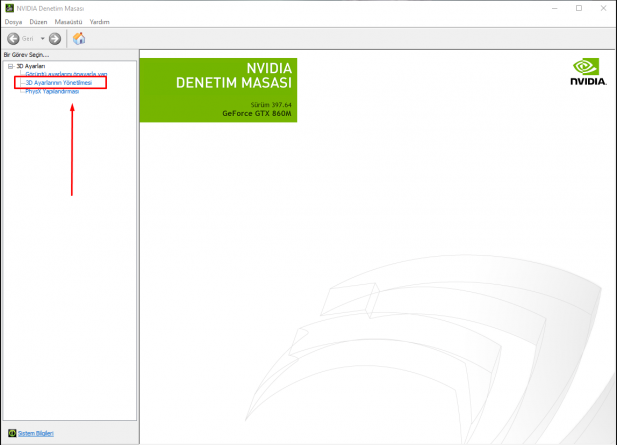Maximize the NVIDIA Denetim Masası window
Screen dimensions: 617x445
[x=579, y=8]
